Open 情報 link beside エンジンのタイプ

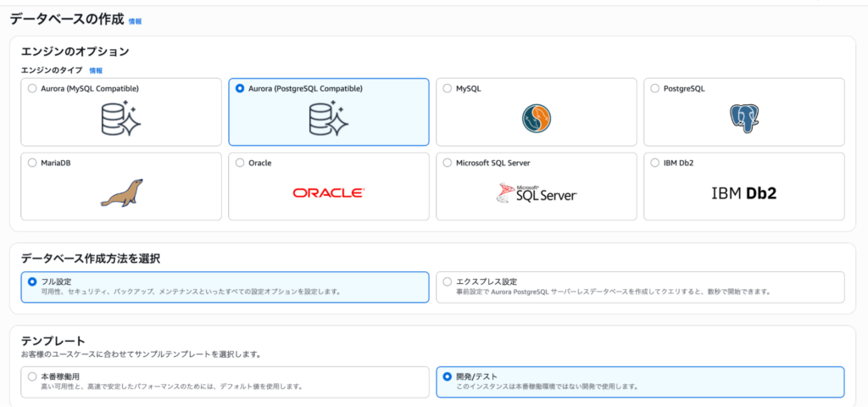pos(96,70)
